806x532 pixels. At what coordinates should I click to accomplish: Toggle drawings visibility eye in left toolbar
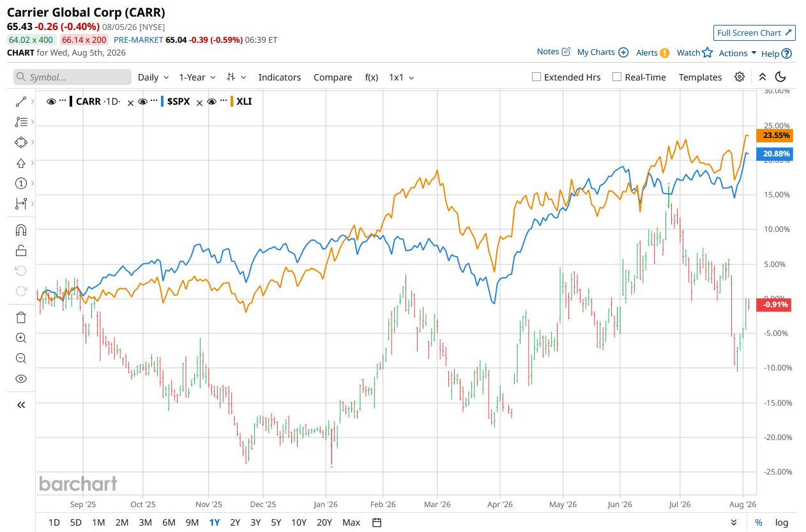click(20, 379)
